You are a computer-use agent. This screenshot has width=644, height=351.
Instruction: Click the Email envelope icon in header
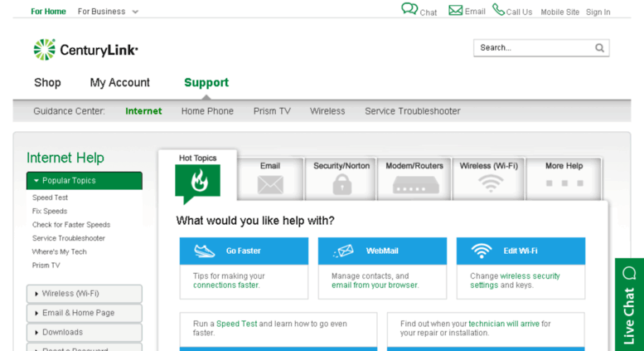click(x=456, y=10)
